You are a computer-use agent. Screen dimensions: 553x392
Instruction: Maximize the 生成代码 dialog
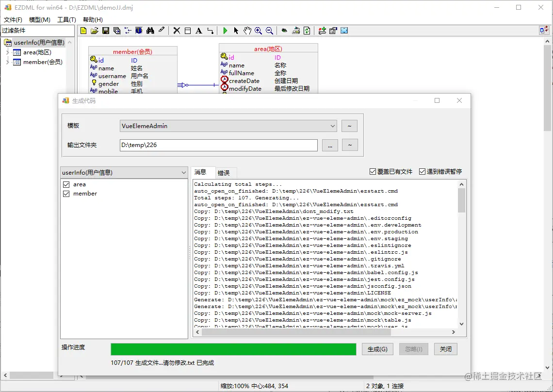(437, 100)
